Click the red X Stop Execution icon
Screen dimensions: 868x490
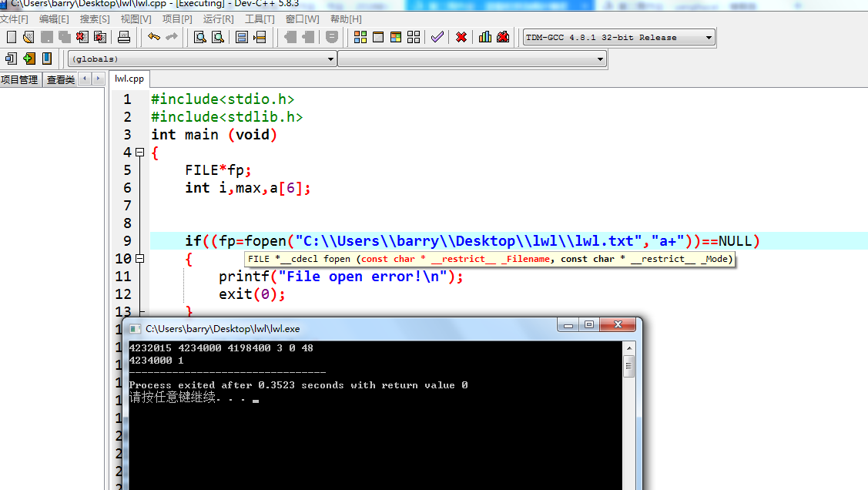coord(461,37)
